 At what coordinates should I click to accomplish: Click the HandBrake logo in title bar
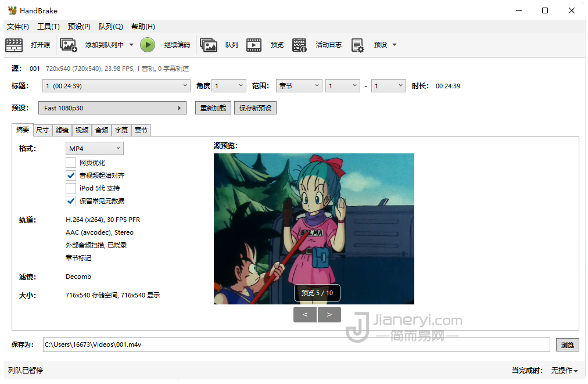coord(12,10)
